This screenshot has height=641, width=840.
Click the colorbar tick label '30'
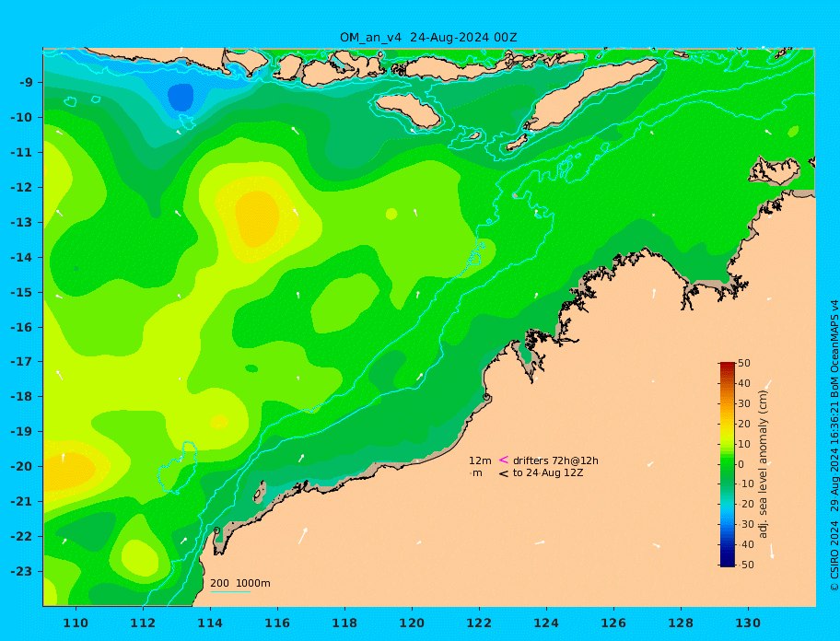744,403
